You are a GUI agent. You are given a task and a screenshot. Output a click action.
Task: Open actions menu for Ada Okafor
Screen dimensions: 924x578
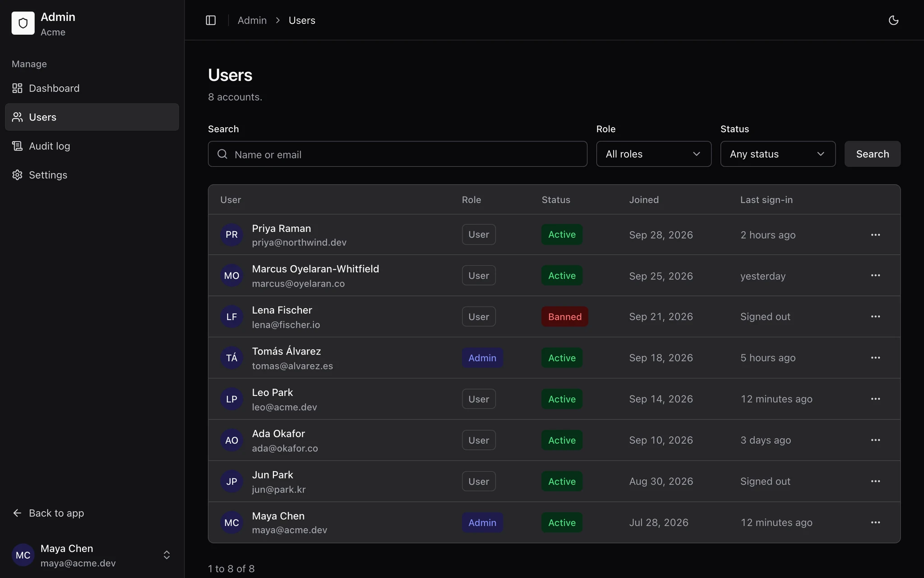875,440
